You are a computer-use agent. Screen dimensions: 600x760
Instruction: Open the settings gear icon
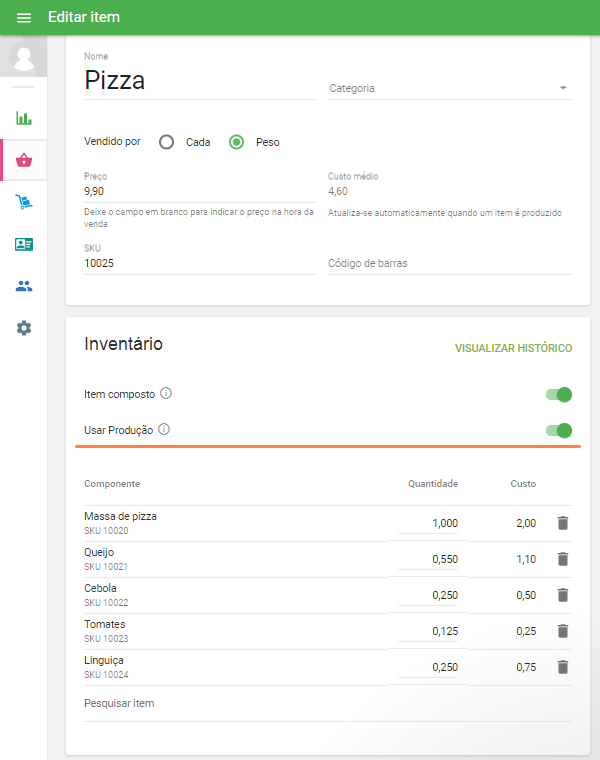(x=24, y=328)
